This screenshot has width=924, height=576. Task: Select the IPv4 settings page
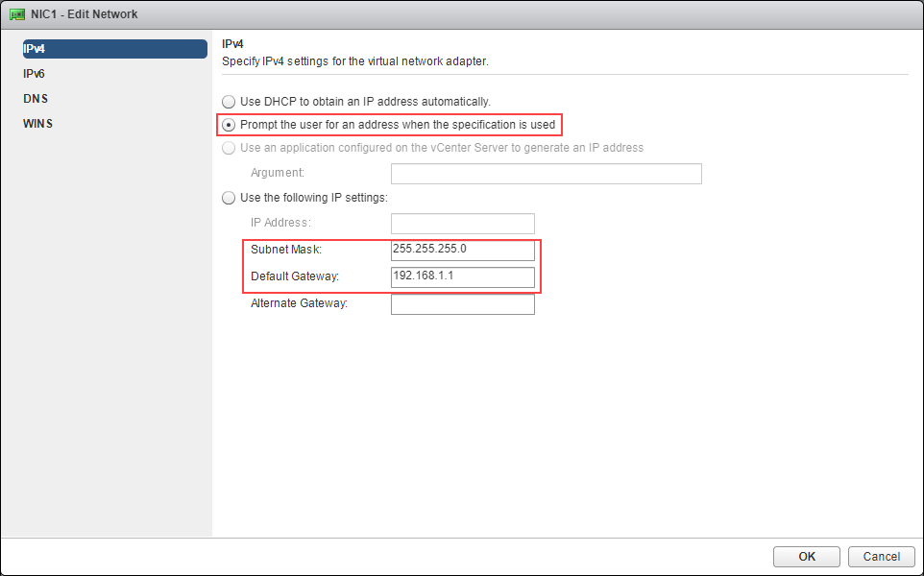point(115,49)
